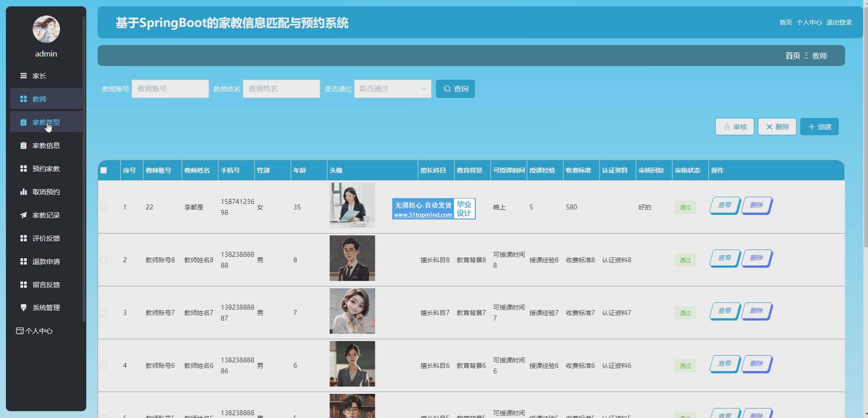Select the checkbox for 教师账号8 row
The height and width of the screenshot is (418, 868).
point(104,260)
